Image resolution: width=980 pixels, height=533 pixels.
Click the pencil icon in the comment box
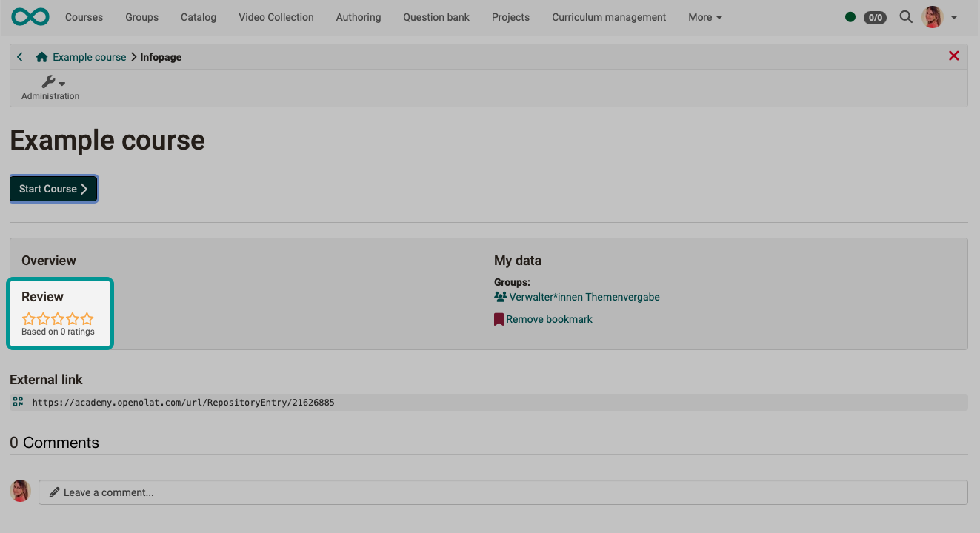(53, 492)
